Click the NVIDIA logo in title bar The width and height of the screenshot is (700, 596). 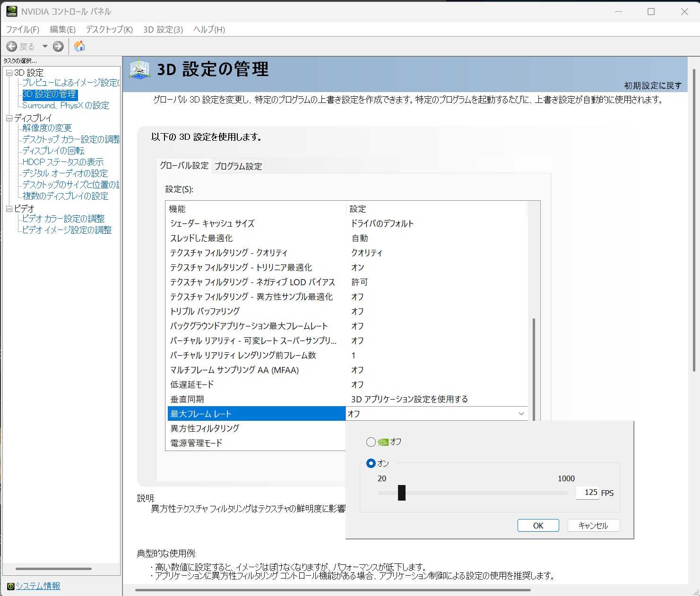pyautogui.click(x=11, y=11)
